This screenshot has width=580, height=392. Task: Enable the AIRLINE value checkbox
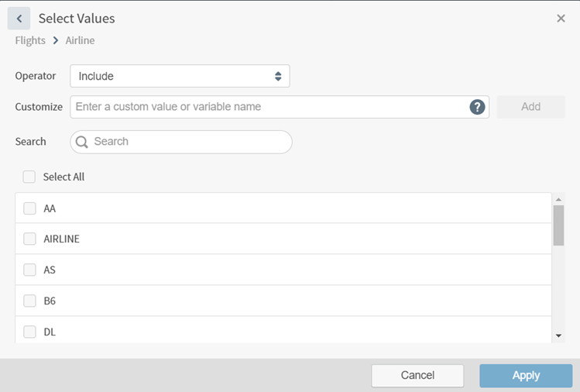(x=29, y=239)
